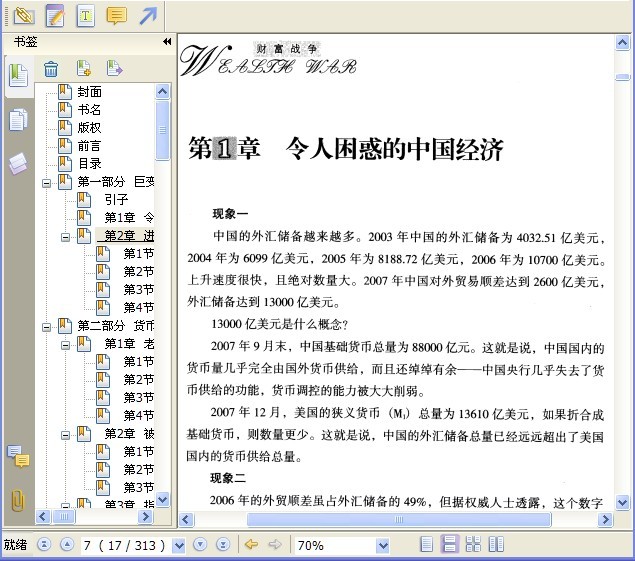
Task: Switch to facing pages layout
Action: tap(496, 544)
